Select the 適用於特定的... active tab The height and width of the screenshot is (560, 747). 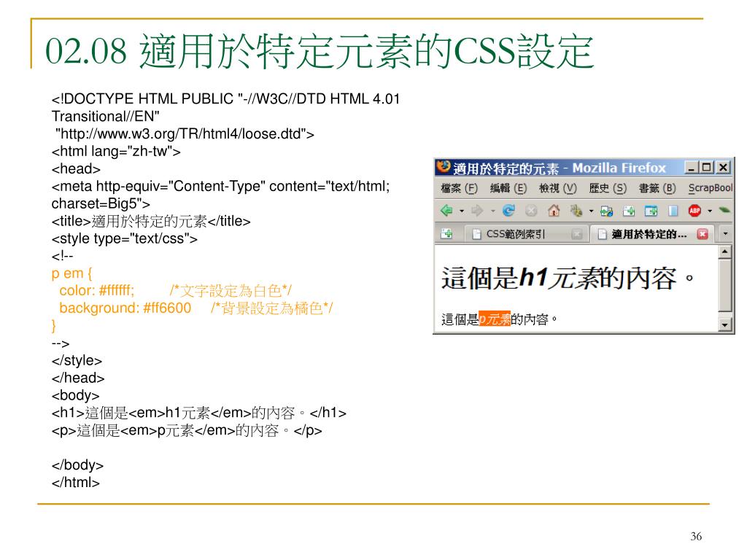point(651,234)
